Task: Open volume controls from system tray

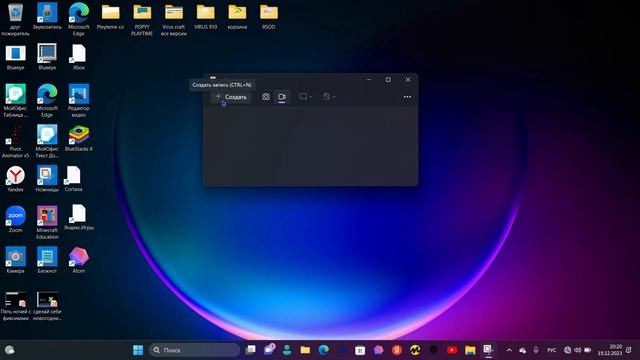Action: pyautogui.click(x=578, y=350)
